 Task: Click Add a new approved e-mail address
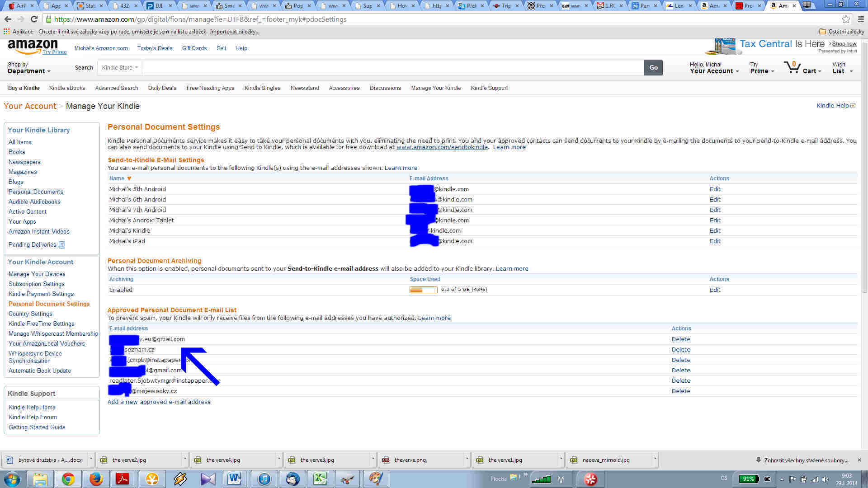point(159,402)
